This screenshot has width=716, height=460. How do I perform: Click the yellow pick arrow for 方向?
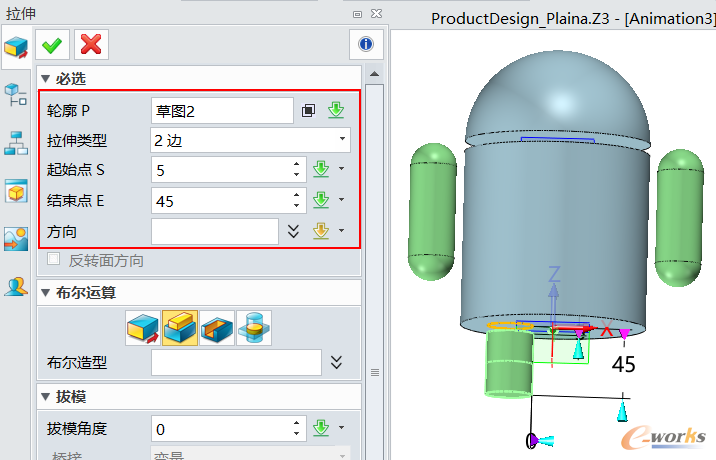(x=321, y=231)
